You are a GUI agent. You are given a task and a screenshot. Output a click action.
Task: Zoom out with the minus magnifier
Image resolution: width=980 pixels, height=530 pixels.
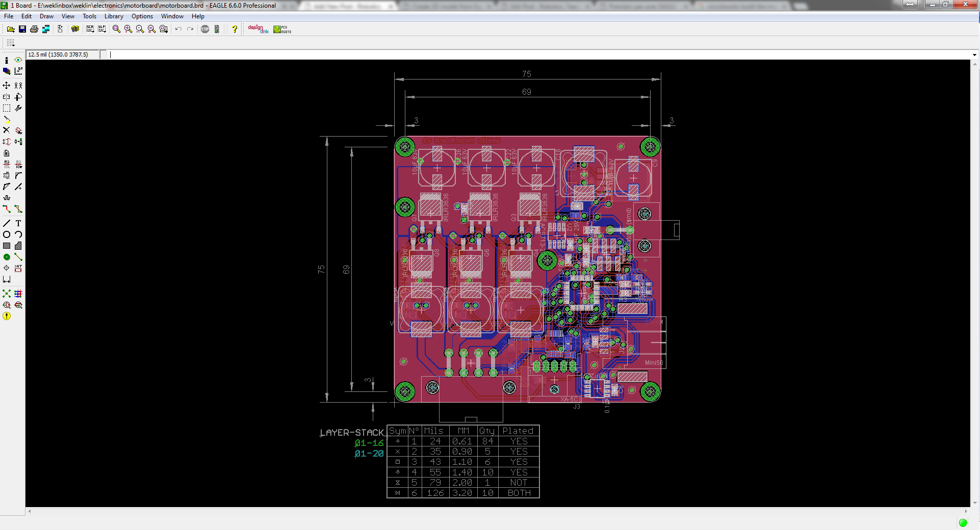coord(140,29)
